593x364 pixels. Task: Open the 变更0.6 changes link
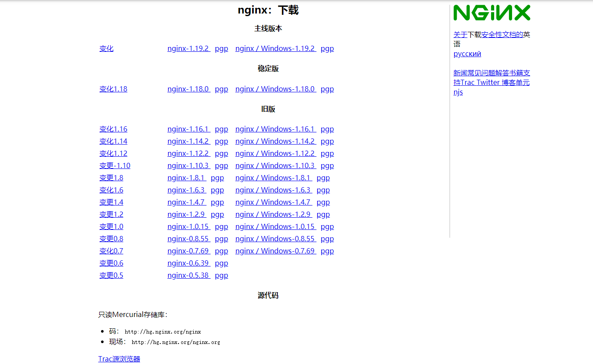[x=111, y=263]
